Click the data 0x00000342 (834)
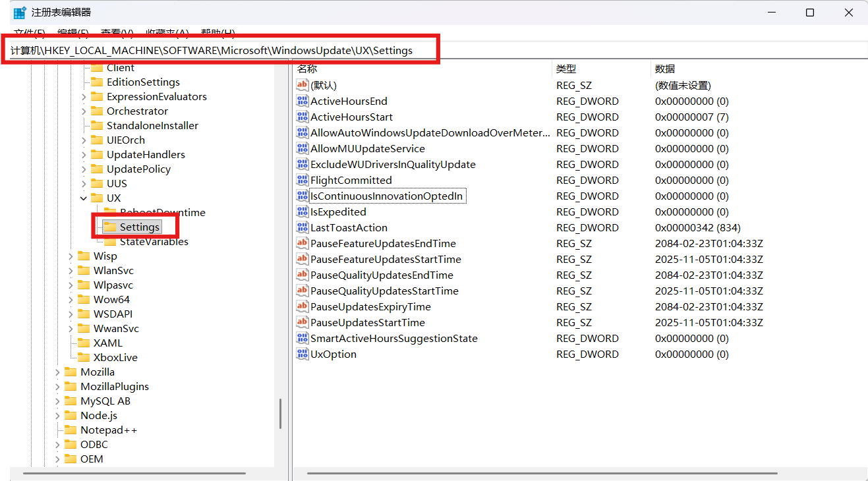 [x=698, y=227]
